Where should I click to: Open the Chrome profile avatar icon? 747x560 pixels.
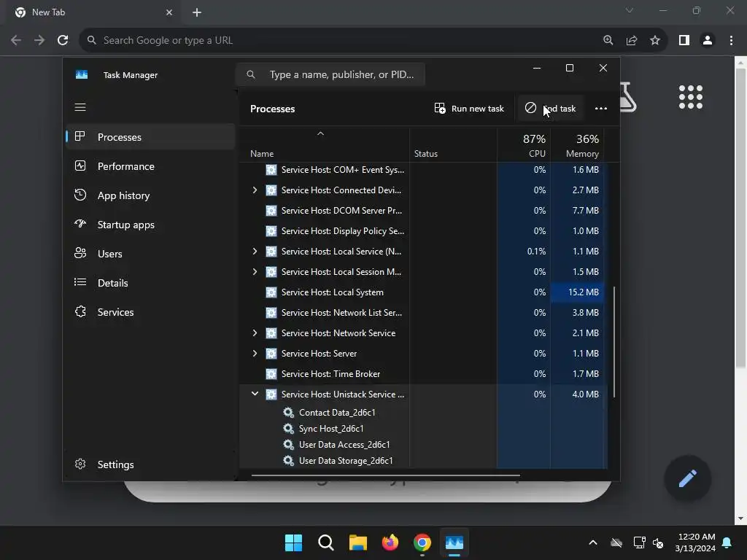(708, 41)
